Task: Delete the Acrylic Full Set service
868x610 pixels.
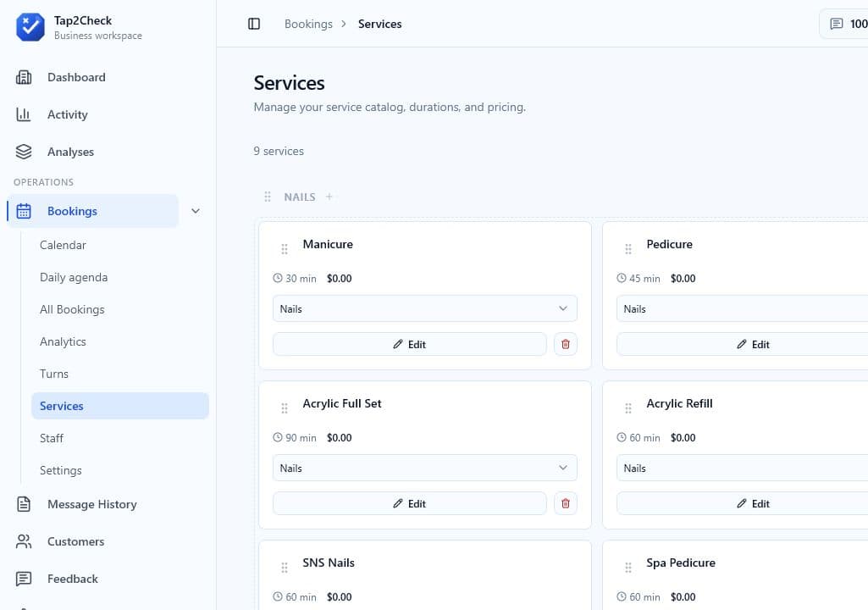Action: (x=565, y=503)
